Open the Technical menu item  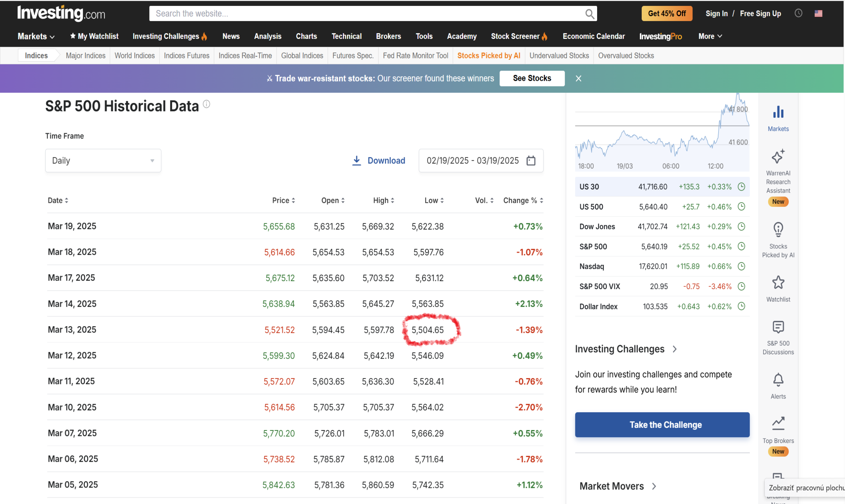346,36
